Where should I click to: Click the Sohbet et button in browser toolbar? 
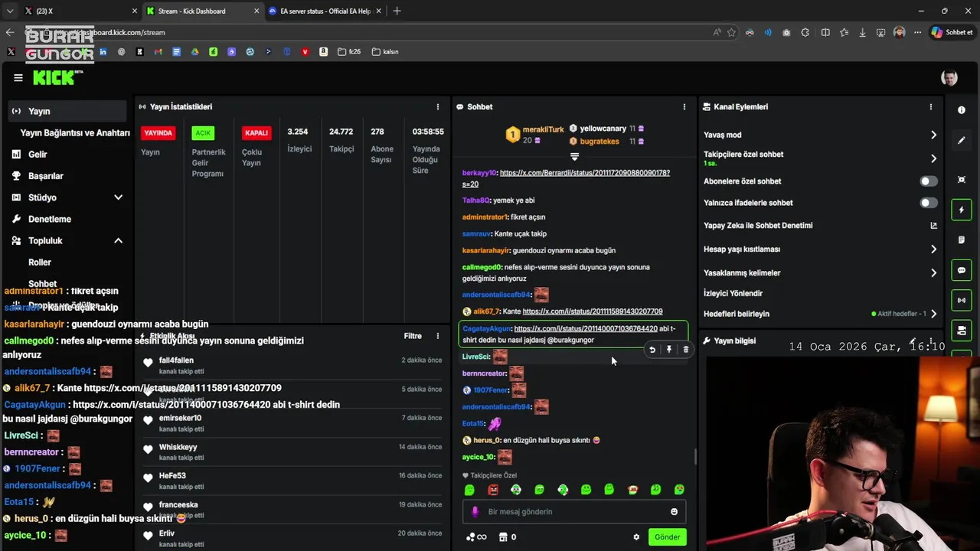click(952, 32)
